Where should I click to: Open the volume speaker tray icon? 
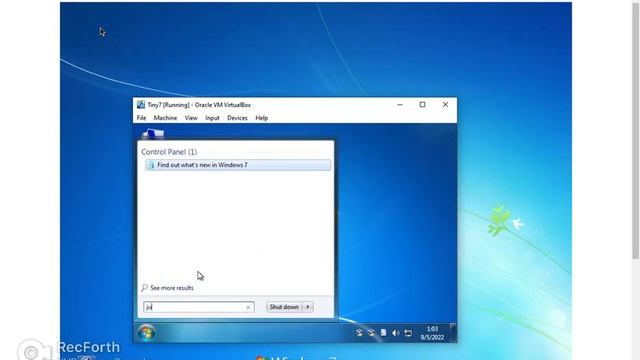point(396,333)
